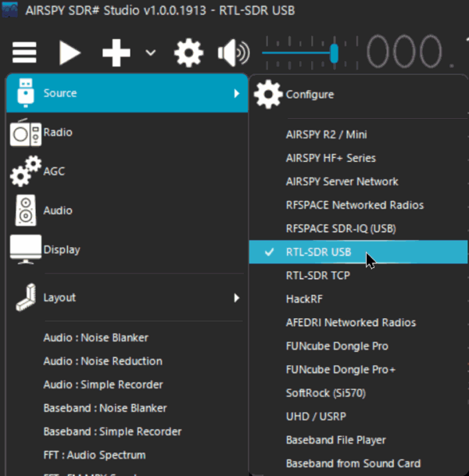
Task: Expand the dropdown chevron beside the plus icon
Action: (x=151, y=53)
